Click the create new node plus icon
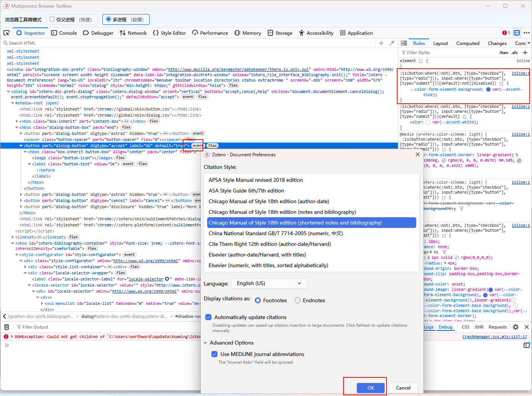Image resolution: width=532 pixels, height=396 pixels. pyautogui.click(x=381, y=43)
